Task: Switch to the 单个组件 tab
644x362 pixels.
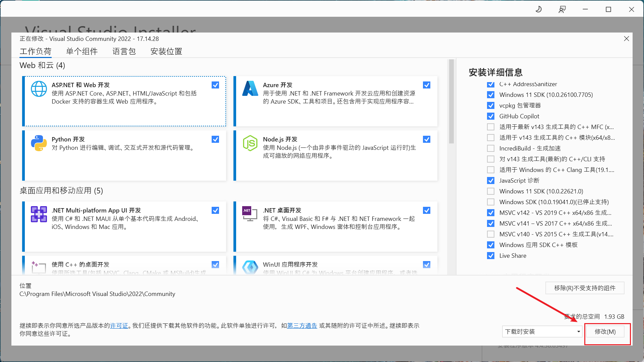Action: click(x=82, y=51)
